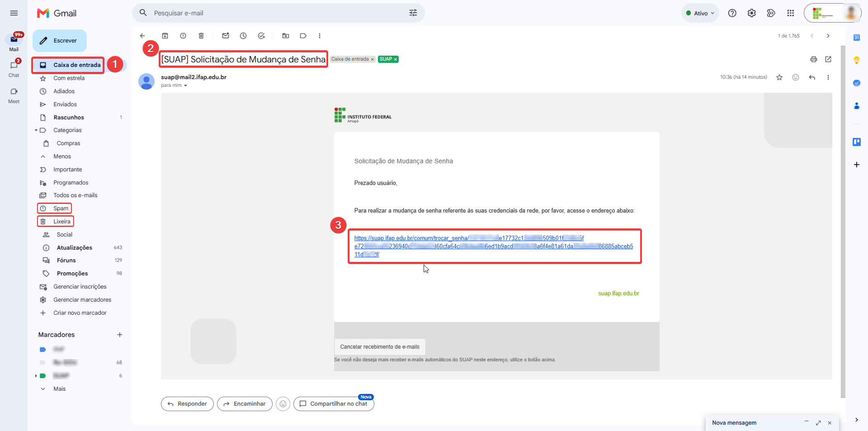The height and width of the screenshot is (431, 868).
Task: Open Gmail settings gear
Action: click(x=751, y=13)
